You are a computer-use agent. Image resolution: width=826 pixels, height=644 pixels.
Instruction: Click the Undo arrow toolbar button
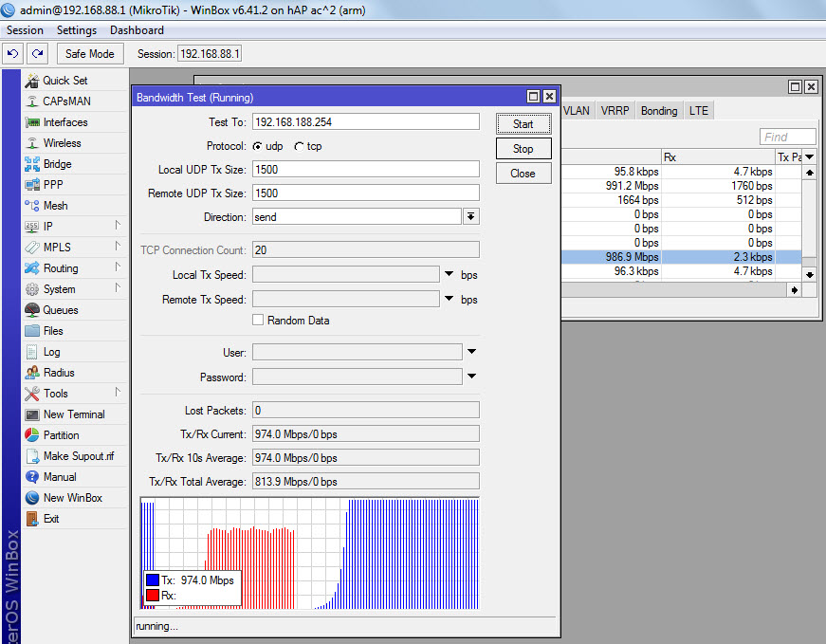pos(12,54)
